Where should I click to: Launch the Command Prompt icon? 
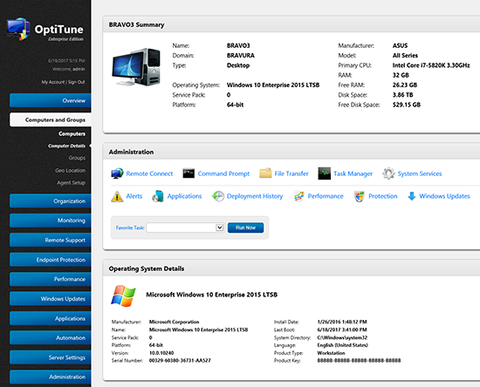(x=188, y=173)
